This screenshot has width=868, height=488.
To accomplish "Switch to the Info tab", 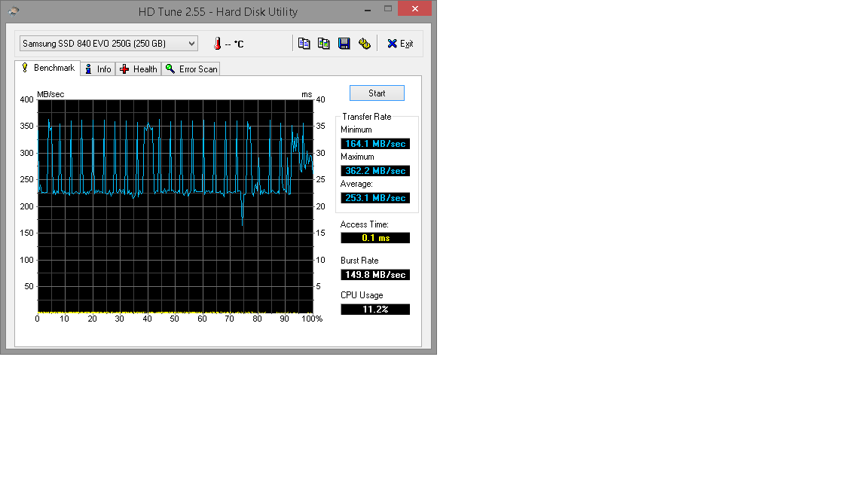I will 98,69.
